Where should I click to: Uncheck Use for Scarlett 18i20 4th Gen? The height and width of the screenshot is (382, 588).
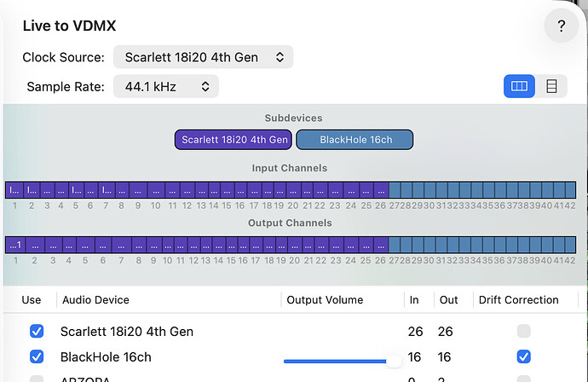click(37, 331)
